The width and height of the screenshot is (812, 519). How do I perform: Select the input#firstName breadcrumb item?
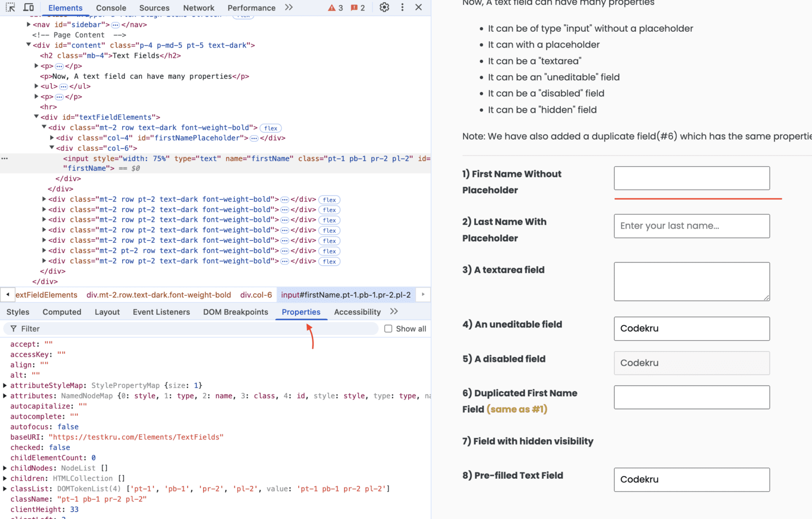pos(346,295)
